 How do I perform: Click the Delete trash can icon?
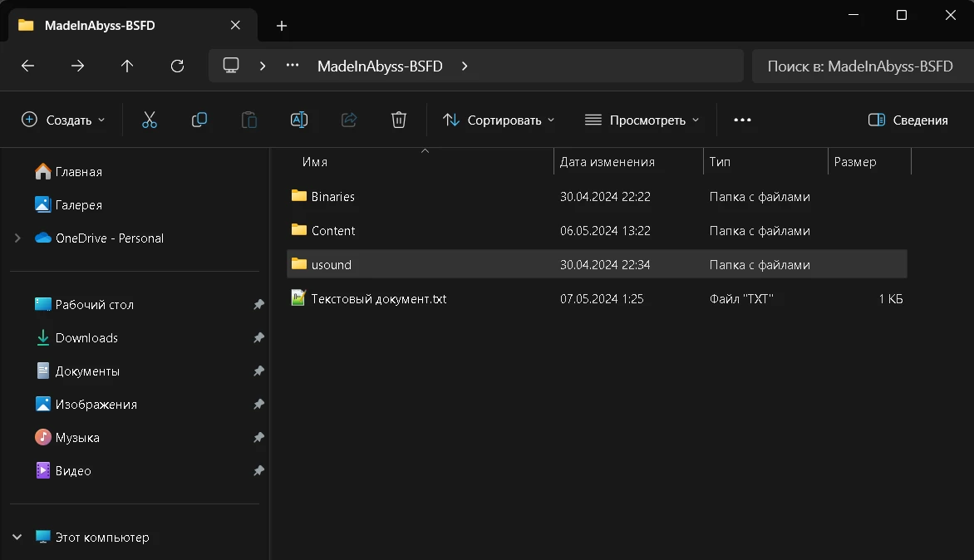[x=399, y=120]
